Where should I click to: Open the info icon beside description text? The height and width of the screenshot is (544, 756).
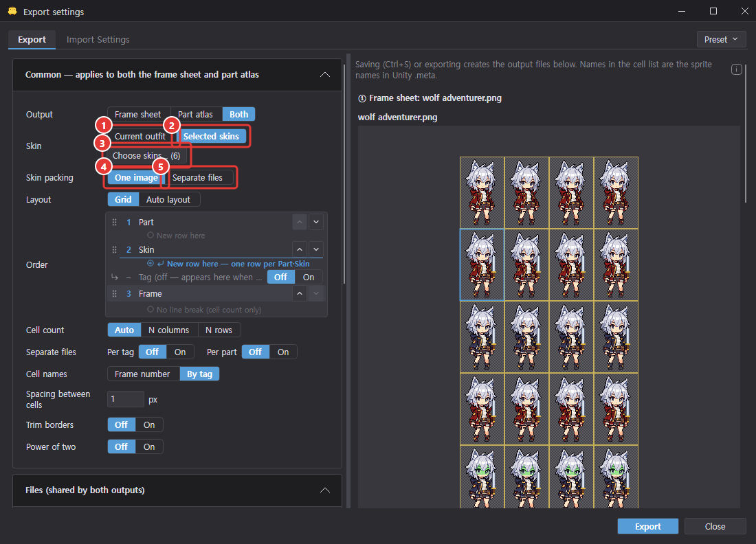pos(736,69)
